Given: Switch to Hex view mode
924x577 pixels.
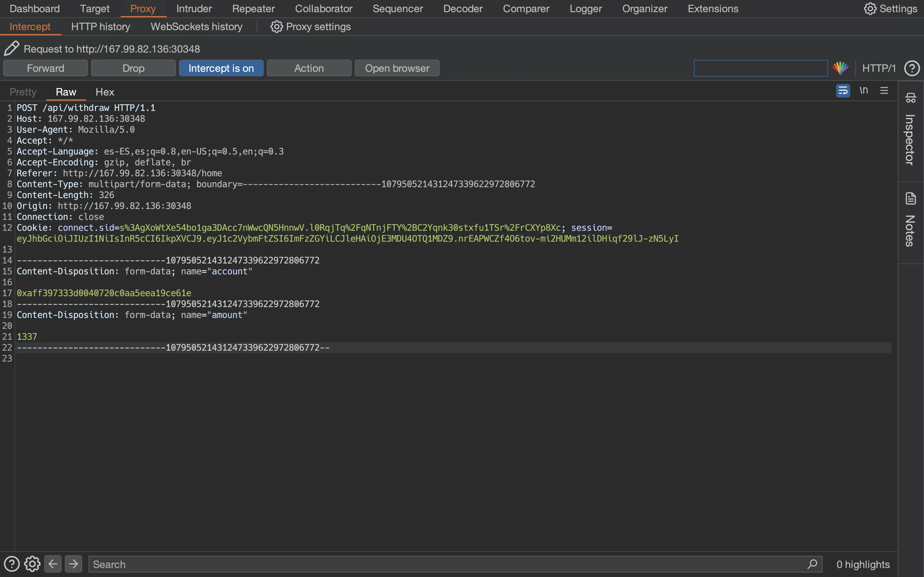Looking at the screenshot, I should point(105,92).
